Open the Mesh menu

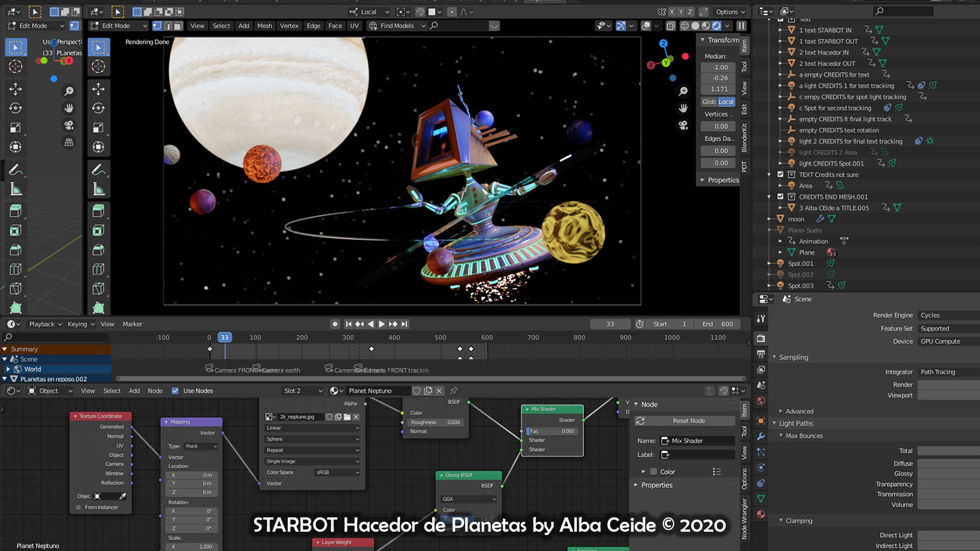coord(265,25)
